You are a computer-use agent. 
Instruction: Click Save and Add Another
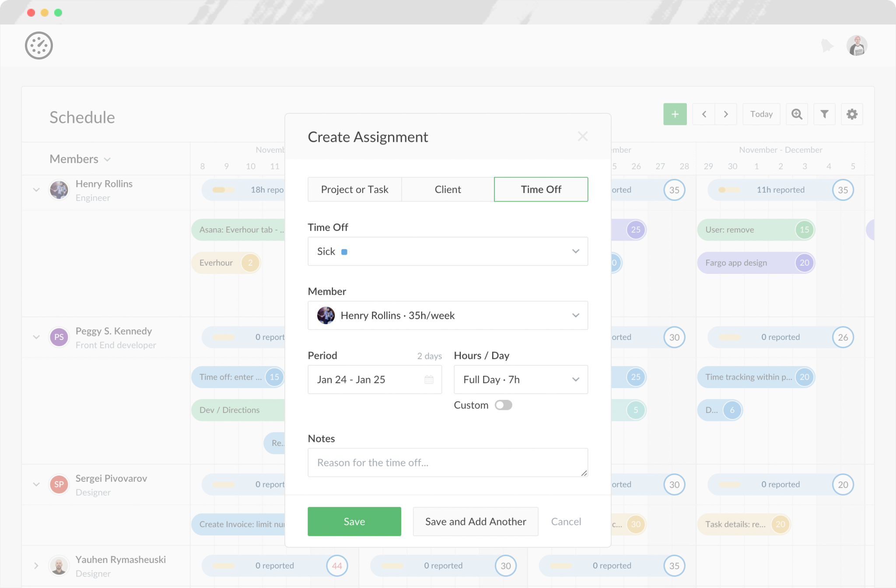476,521
